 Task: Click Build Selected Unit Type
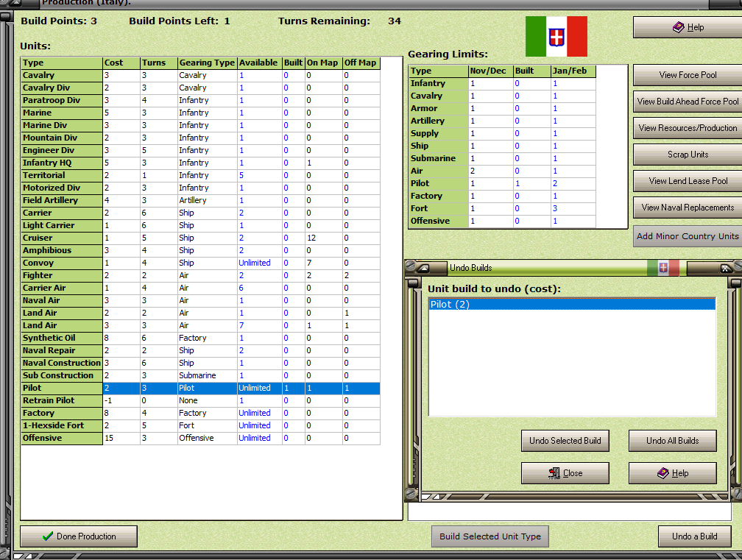coord(490,536)
